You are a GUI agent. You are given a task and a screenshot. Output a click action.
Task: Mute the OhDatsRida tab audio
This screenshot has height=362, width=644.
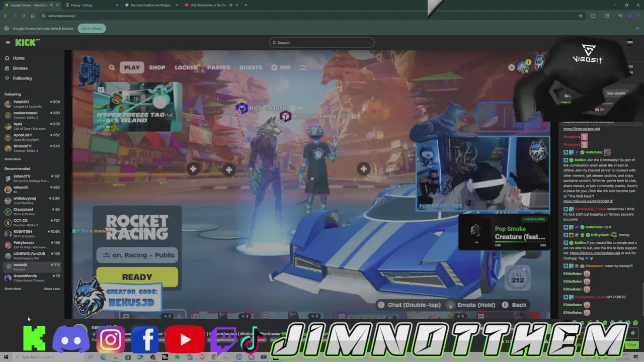pos(231,5)
